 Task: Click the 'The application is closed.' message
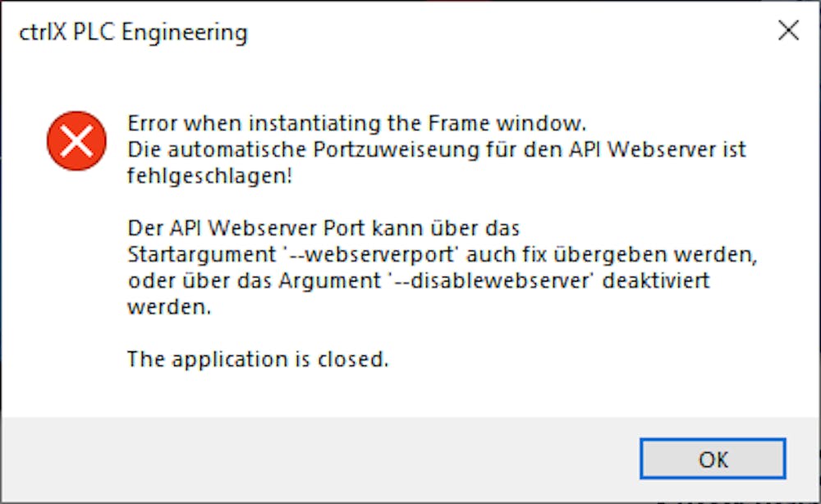[x=259, y=359]
